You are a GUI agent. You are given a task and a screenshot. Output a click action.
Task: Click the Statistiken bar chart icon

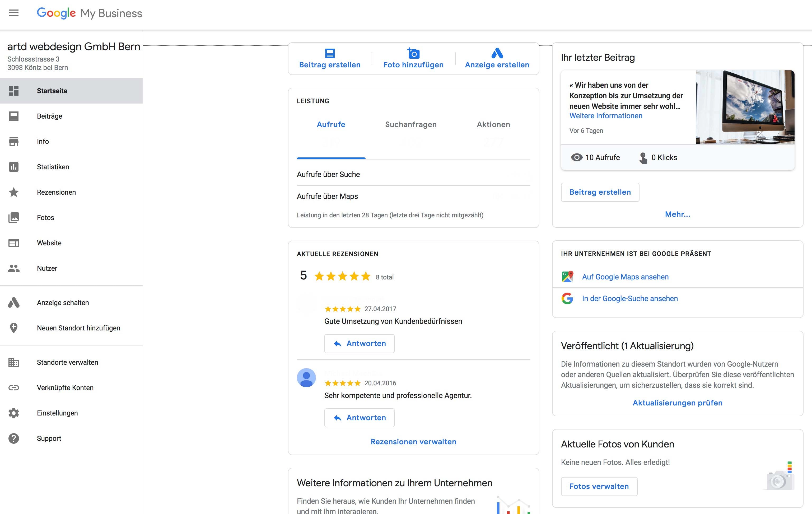(x=13, y=167)
